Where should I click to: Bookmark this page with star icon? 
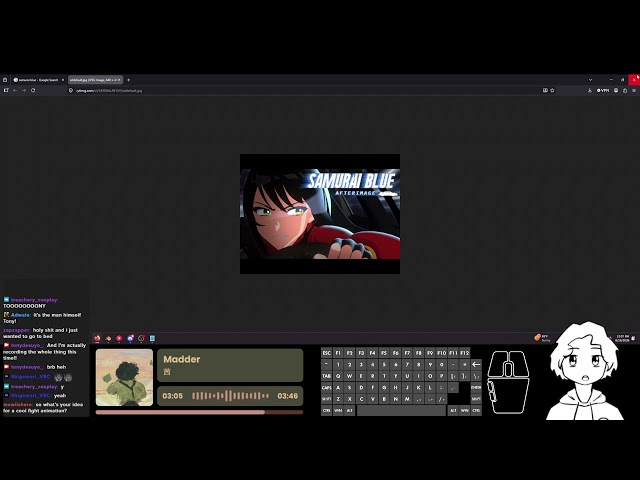tap(552, 91)
